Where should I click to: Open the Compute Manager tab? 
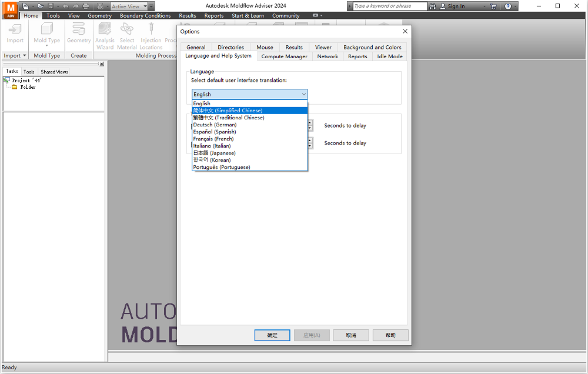tap(284, 56)
